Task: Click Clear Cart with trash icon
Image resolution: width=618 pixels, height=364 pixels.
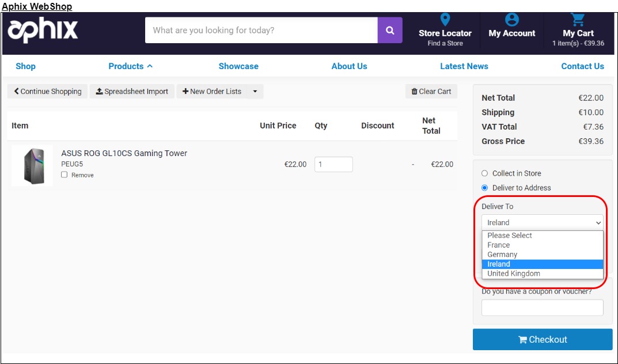Action: coord(431,92)
